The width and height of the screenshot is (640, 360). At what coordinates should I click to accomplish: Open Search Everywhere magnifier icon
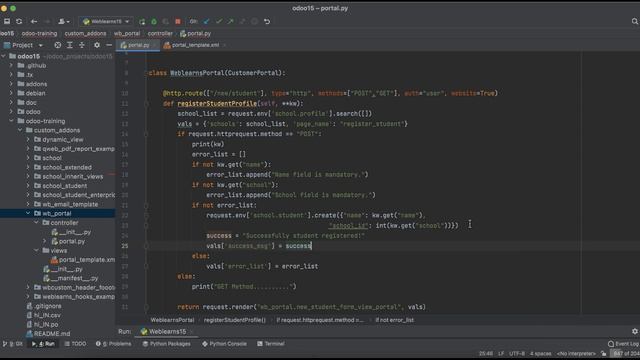[x=635, y=21]
